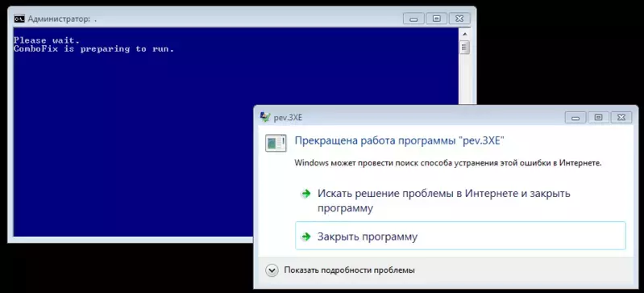Maximize the pev.3XE error dialog
644x293 pixels.
coord(598,117)
